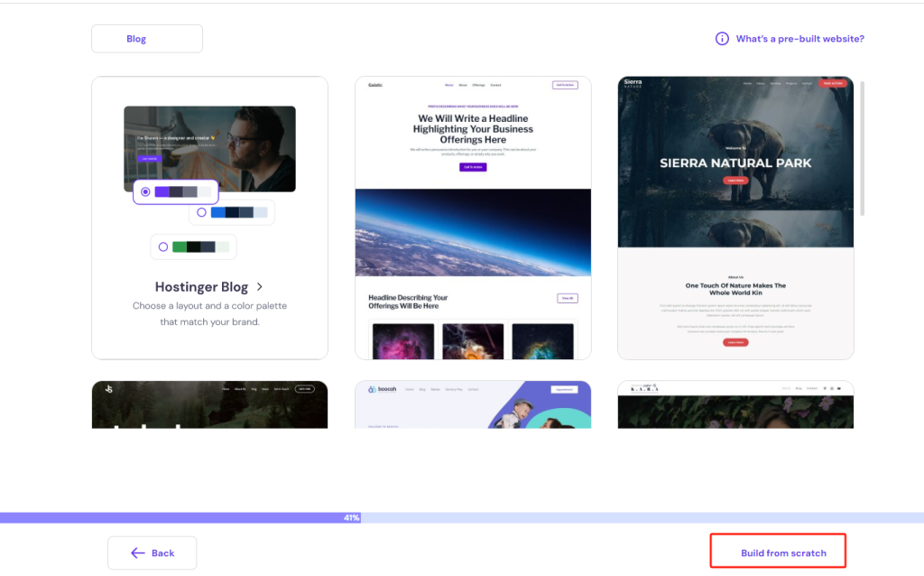Choose the Galatic space template thumbnail
The image size is (924, 576).
coord(473,218)
